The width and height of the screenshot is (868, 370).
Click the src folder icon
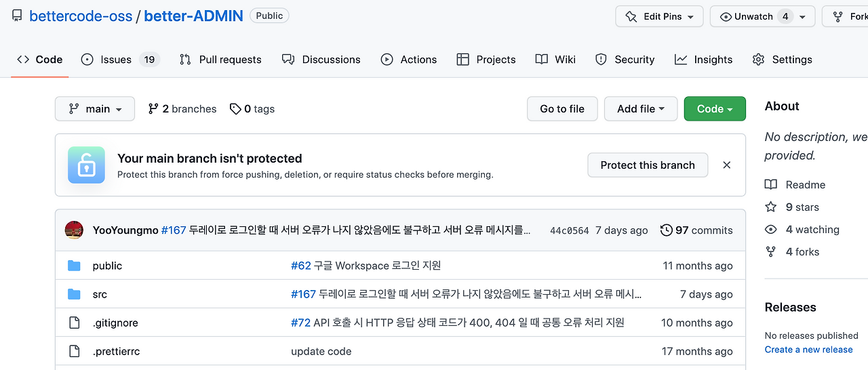(75, 294)
